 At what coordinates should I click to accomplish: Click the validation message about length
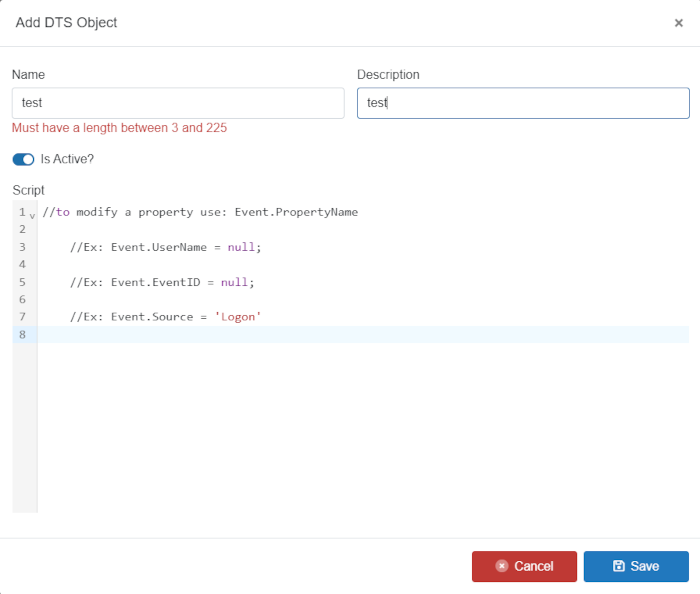click(119, 128)
